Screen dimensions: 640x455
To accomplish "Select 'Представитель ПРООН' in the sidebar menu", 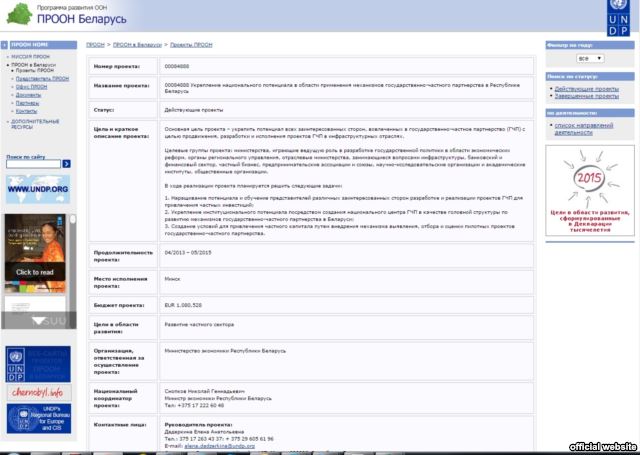I will (x=42, y=78).
